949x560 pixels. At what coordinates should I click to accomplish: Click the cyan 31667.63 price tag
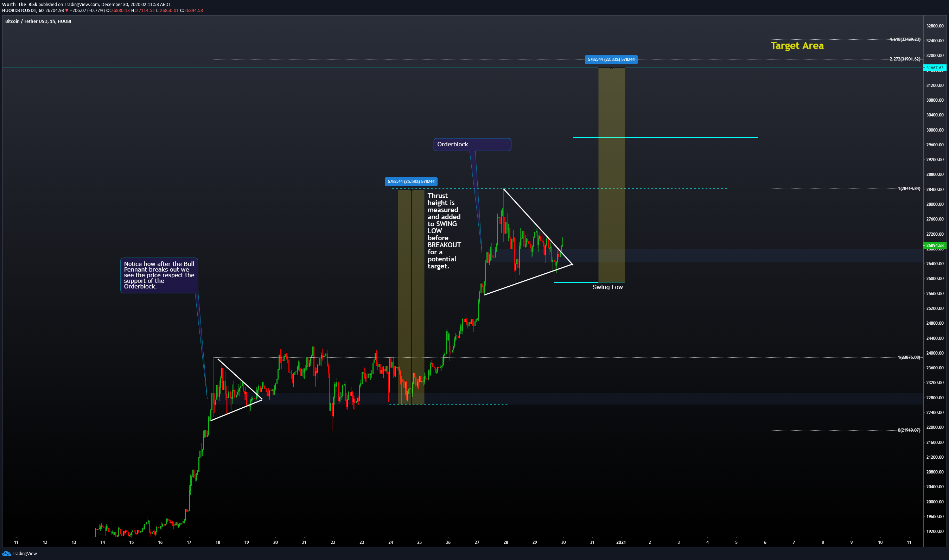935,68
